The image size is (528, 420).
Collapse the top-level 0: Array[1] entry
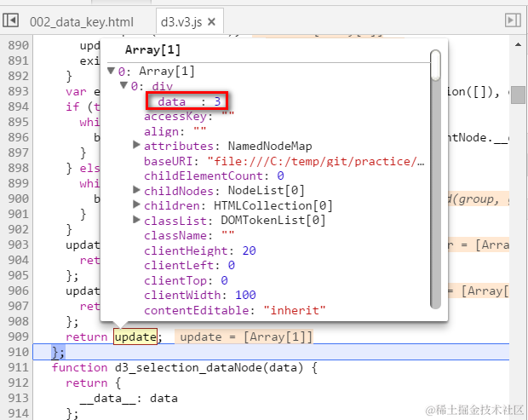[111, 71]
